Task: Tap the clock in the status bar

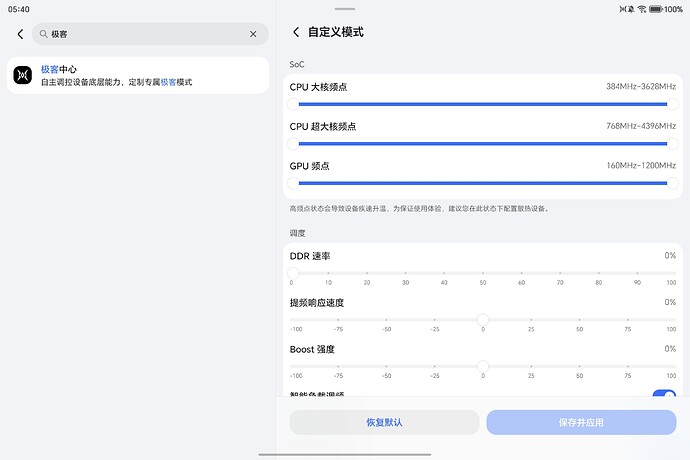Action: (x=18, y=8)
